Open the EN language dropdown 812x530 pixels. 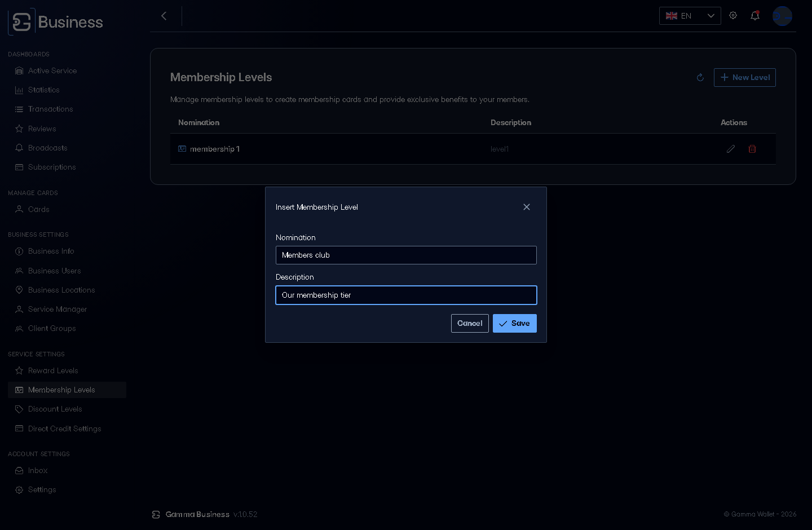coord(690,16)
